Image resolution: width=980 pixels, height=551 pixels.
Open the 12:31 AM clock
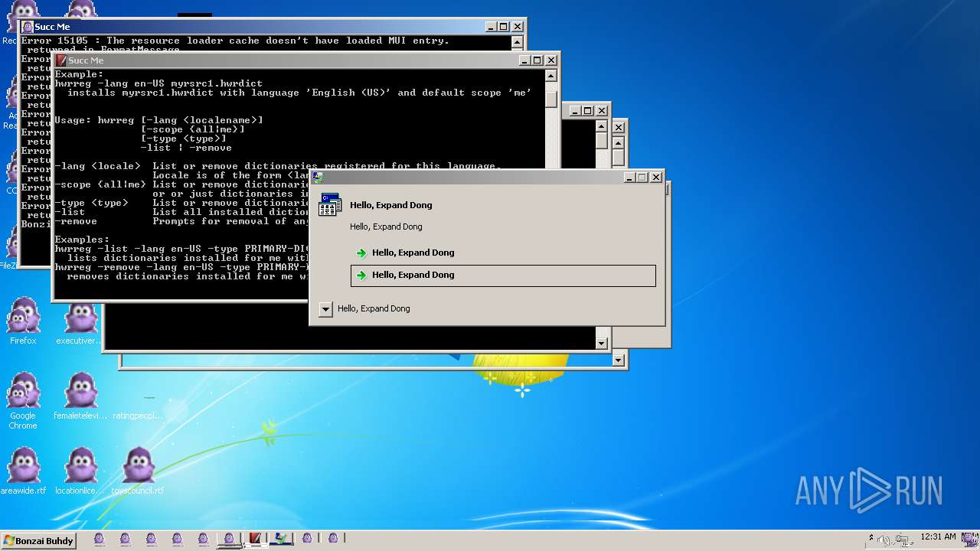[938, 537]
